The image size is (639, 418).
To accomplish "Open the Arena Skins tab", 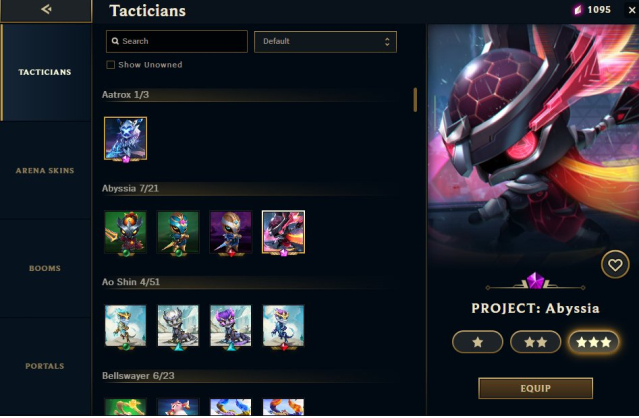I will pos(45,170).
